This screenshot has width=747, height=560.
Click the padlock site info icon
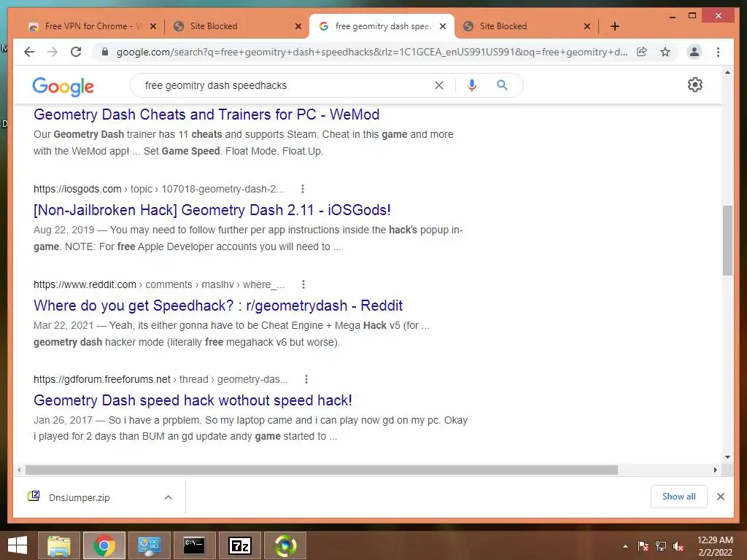[x=105, y=52]
